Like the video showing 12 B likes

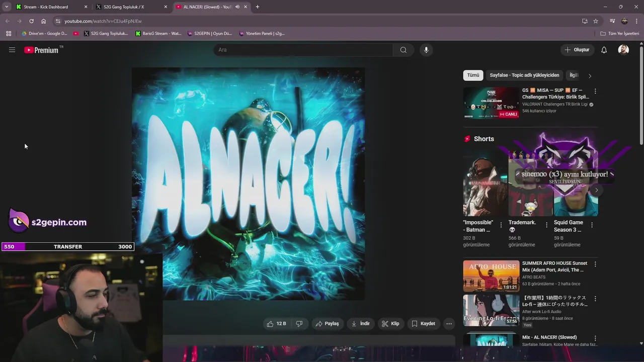(277, 324)
